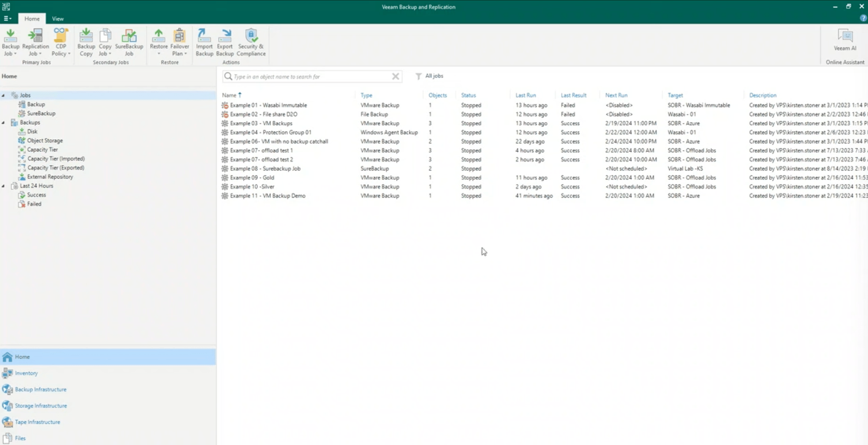
Task: Switch to the Tape Infrastructure view
Action: click(x=37, y=422)
